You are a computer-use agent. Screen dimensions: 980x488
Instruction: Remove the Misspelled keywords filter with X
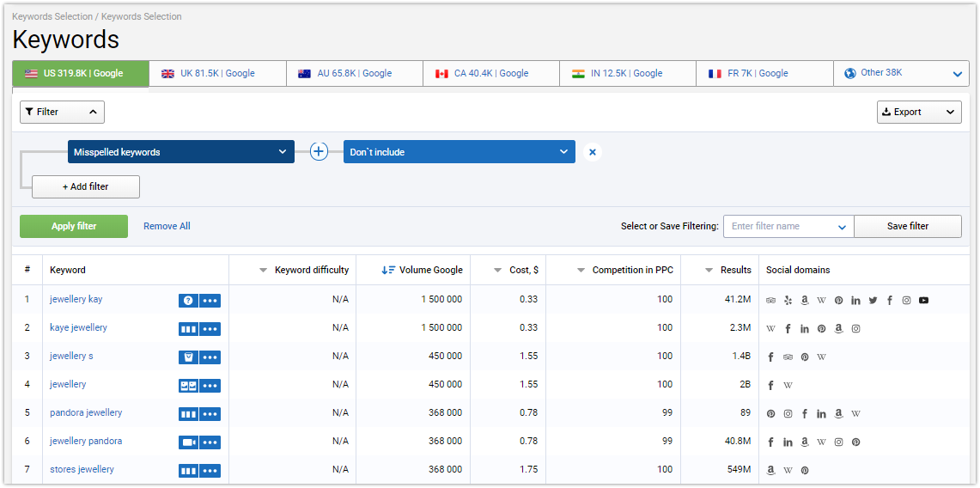(x=593, y=152)
